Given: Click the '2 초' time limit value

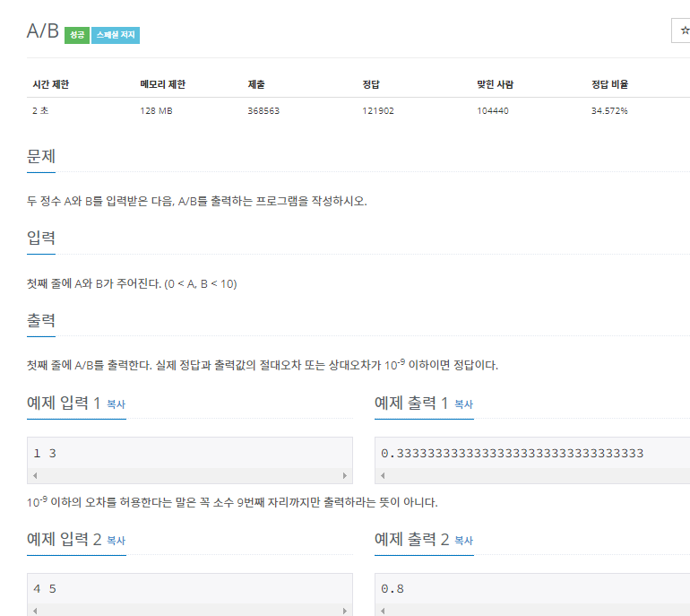Looking at the screenshot, I should pos(40,111).
